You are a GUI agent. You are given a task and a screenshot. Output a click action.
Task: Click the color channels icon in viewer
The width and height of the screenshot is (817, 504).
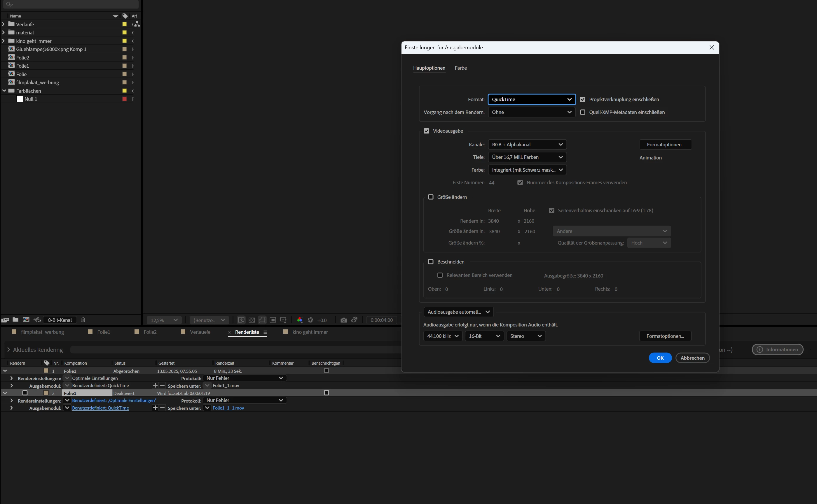[x=300, y=320]
